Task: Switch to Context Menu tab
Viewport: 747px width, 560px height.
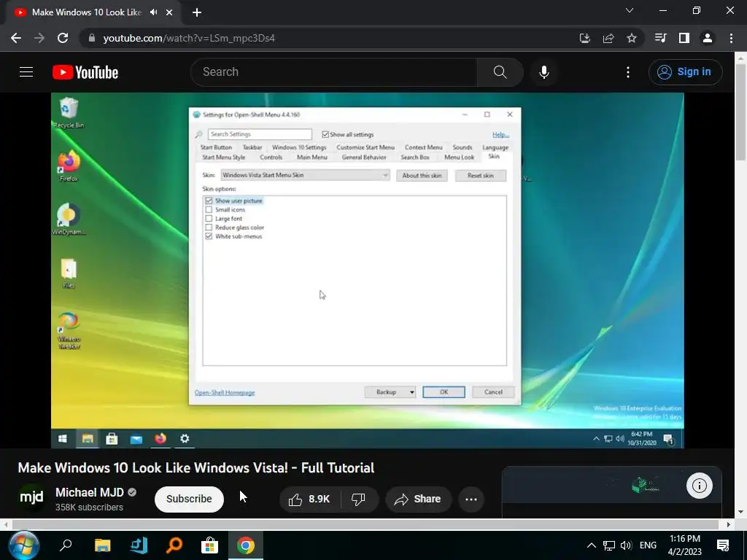Action: click(x=424, y=147)
